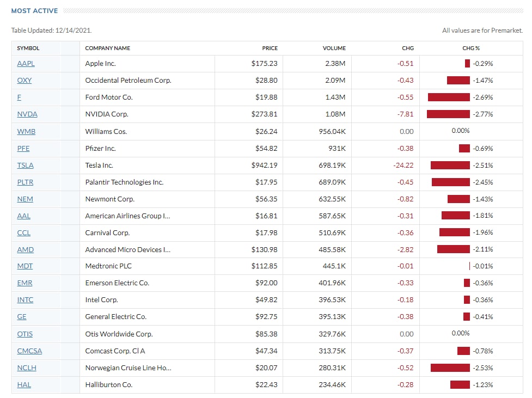Click Apple volume 2.38M
The height and width of the screenshot is (398, 532).
pos(335,64)
